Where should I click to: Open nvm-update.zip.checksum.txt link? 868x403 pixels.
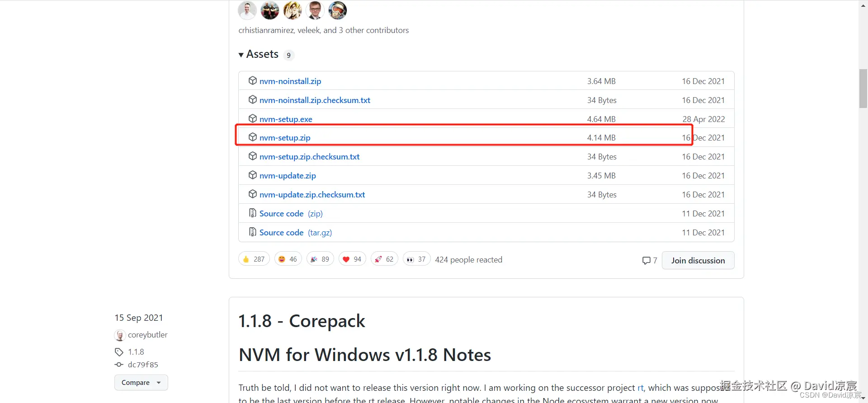pos(312,195)
